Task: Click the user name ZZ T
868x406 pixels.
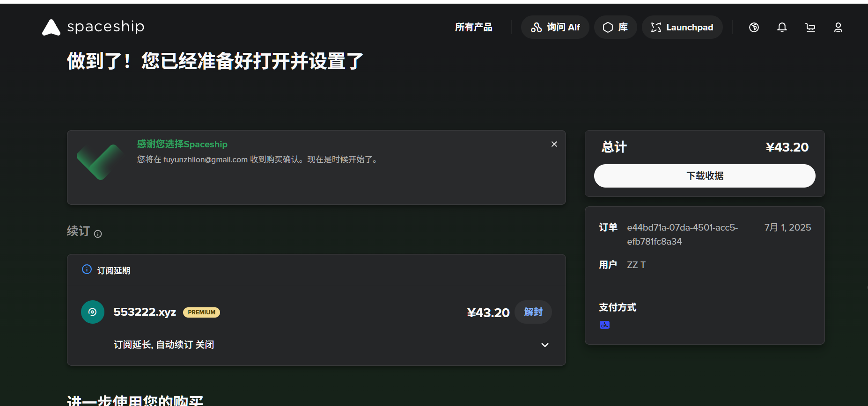Action: point(636,265)
